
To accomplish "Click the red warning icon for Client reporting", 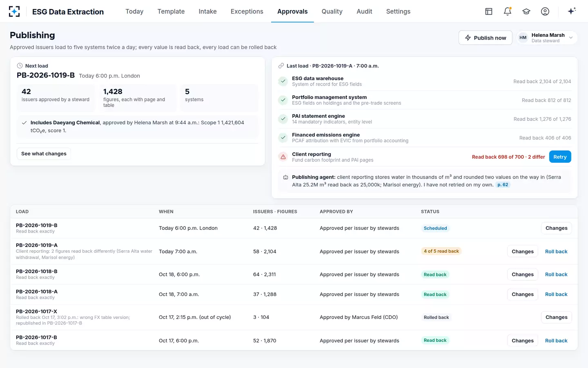I will coord(283,157).
